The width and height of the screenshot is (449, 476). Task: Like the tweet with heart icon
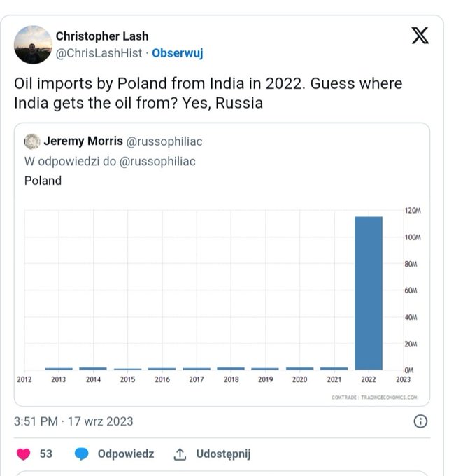coord(24,454)
